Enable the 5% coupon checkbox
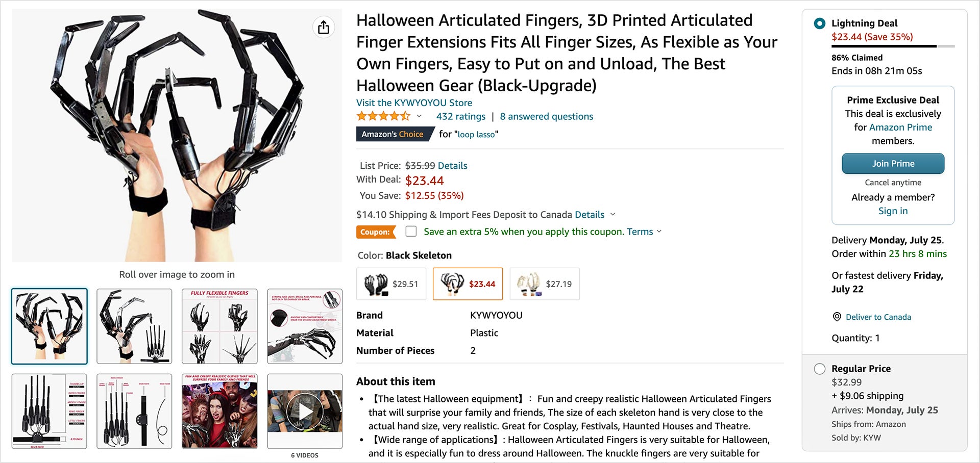 (411, 231)
